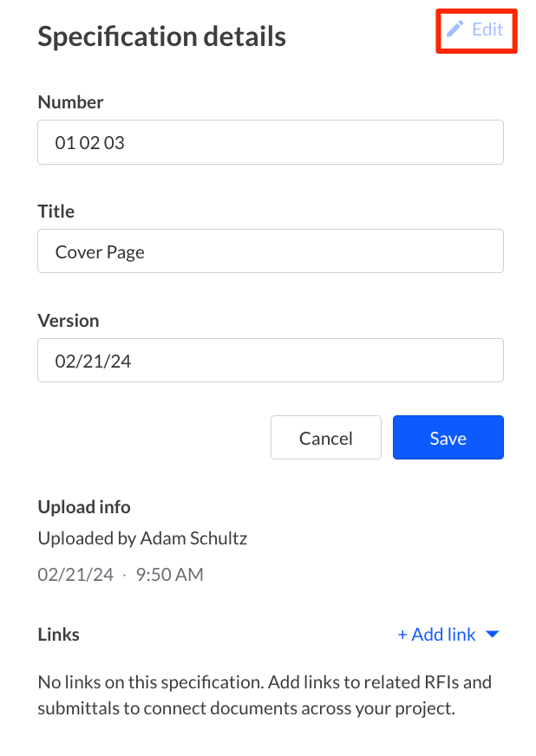Viewport: 536px width, 756px height.
Task: Click the Specification details heading
Action: point(161,36)
